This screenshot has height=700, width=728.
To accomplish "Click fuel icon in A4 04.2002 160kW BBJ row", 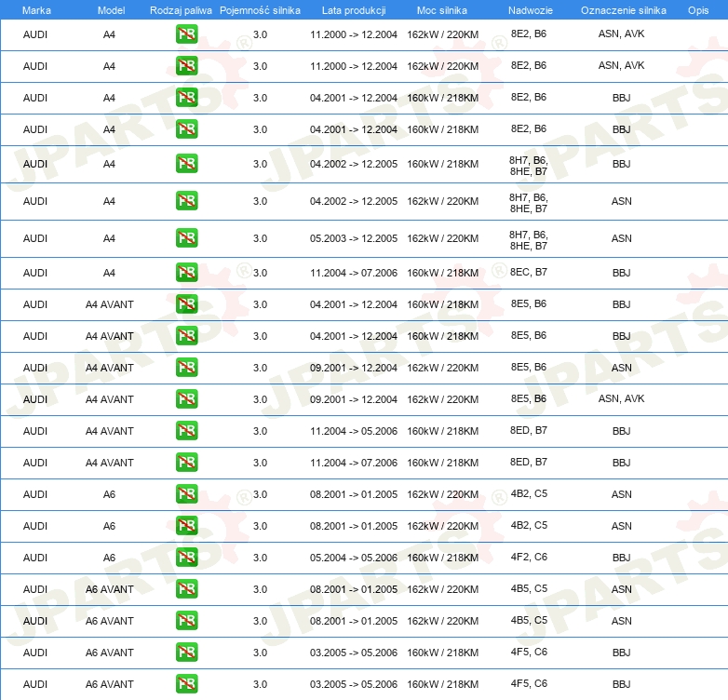I will pyautogui.click(x=186, y=164).
